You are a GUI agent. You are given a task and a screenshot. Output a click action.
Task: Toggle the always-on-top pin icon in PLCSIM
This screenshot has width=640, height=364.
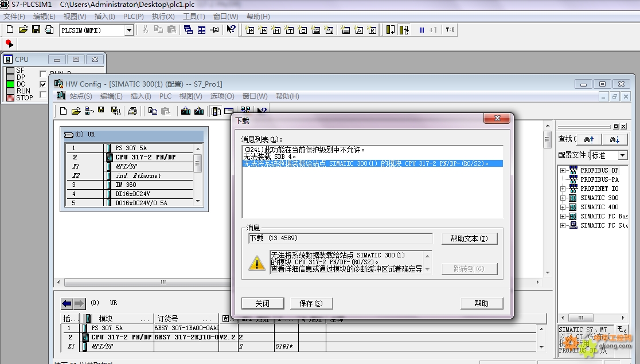click(214, 30)
